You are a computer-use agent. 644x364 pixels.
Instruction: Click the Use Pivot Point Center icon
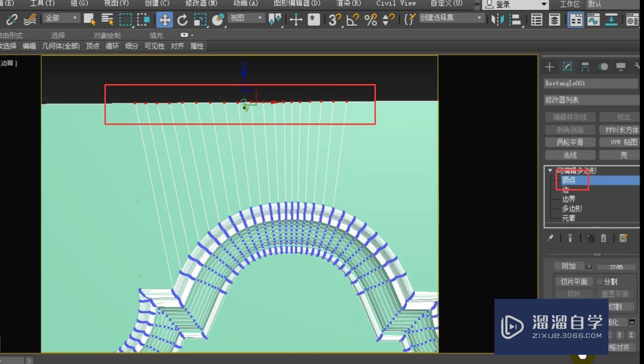[275, 19]
